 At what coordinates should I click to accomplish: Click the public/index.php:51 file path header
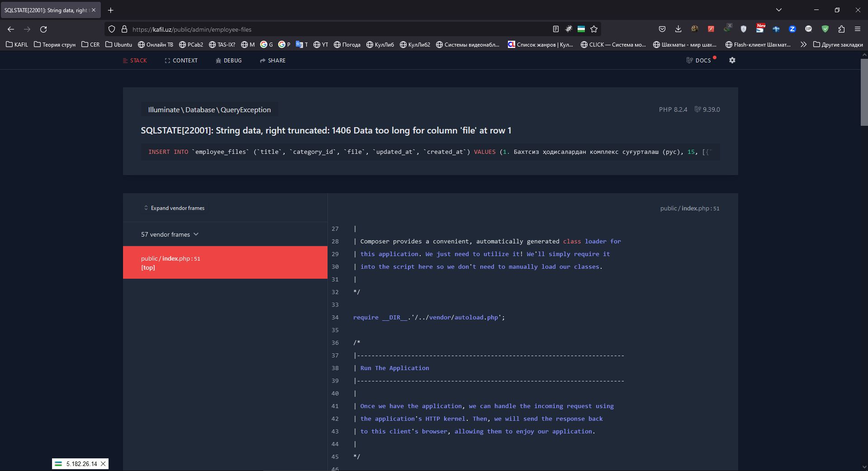(x=690, y=209)
